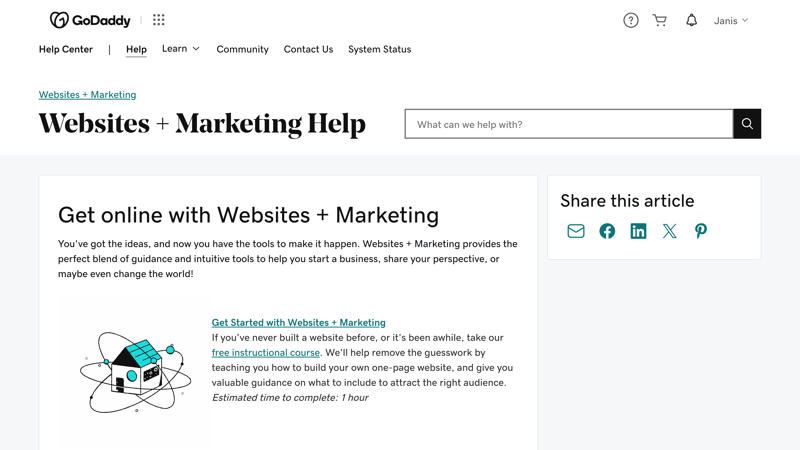Click the GoDaddy logo
The height and width of the screenshot is (450, 800).
[x=90, y=20]
